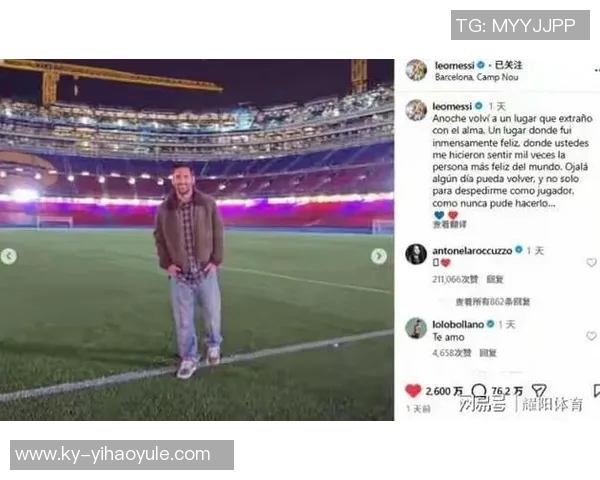Open Barcelona, Camp Nou location
600x480 pixels.
[x=476, y=77]
